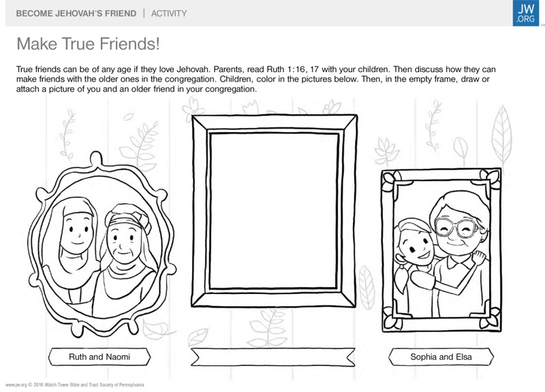
Task: Click the Make True Friends! title
Action: [x=88, y=44]
